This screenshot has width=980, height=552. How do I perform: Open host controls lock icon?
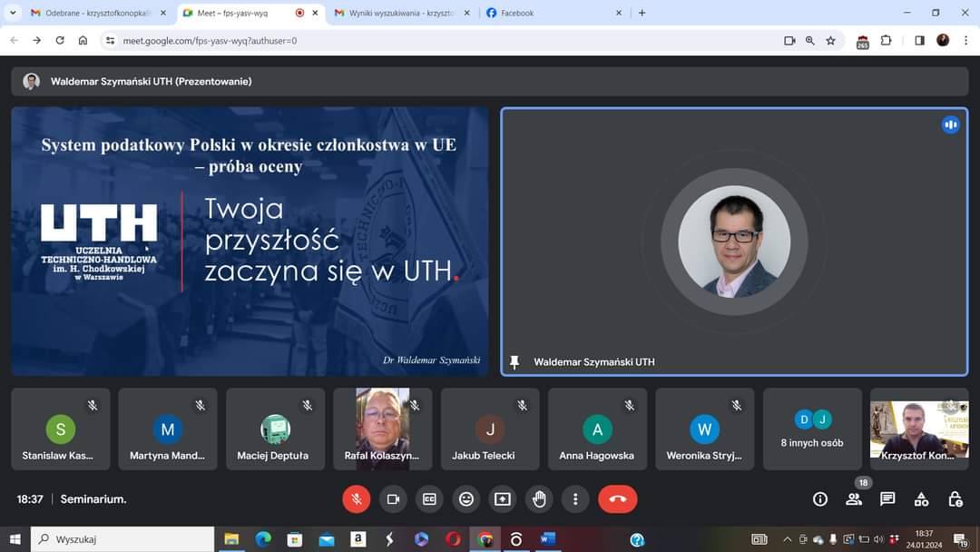coord(955,498)
